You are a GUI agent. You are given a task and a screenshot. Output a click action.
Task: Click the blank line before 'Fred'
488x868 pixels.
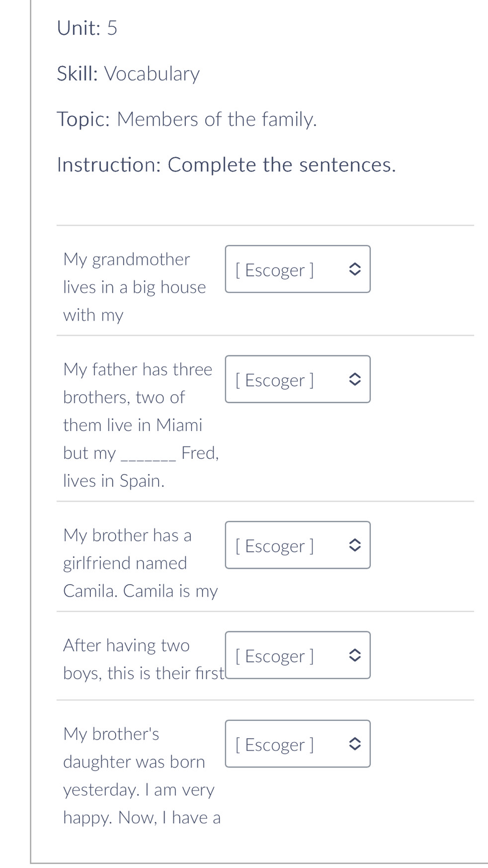pos(149,454)
